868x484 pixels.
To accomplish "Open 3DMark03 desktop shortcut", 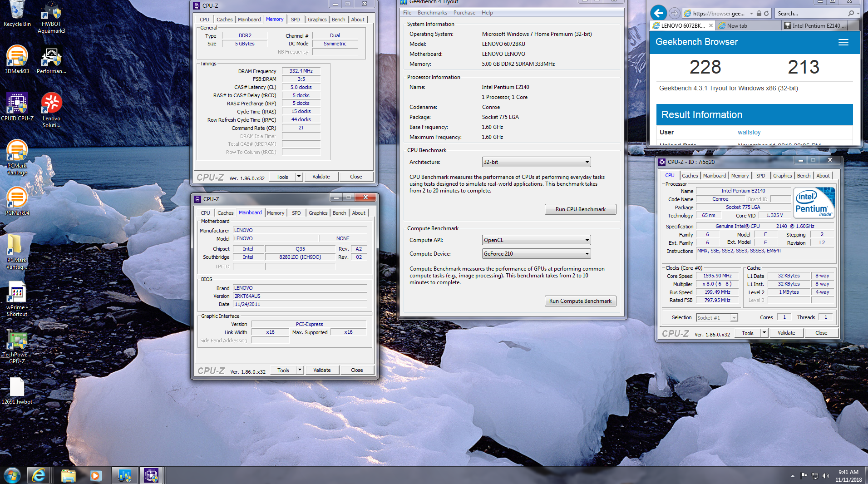I will pyautogui.click(x=17, y=59).
